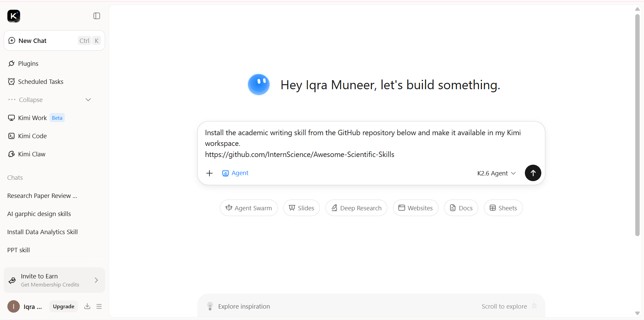Click the Kimi Claw icon
Image resolution: width=644 pixels, height=320 pixels.
tap(11, 154)
